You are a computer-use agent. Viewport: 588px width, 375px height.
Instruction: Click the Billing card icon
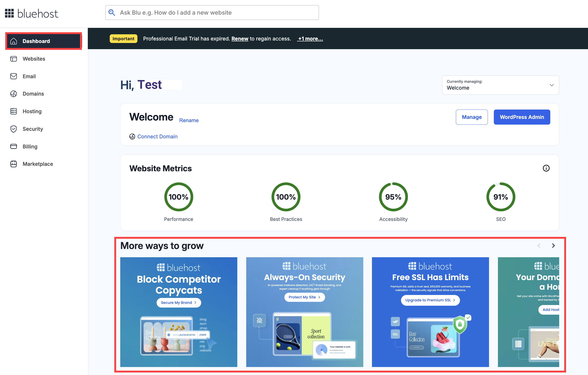(14, 146)
